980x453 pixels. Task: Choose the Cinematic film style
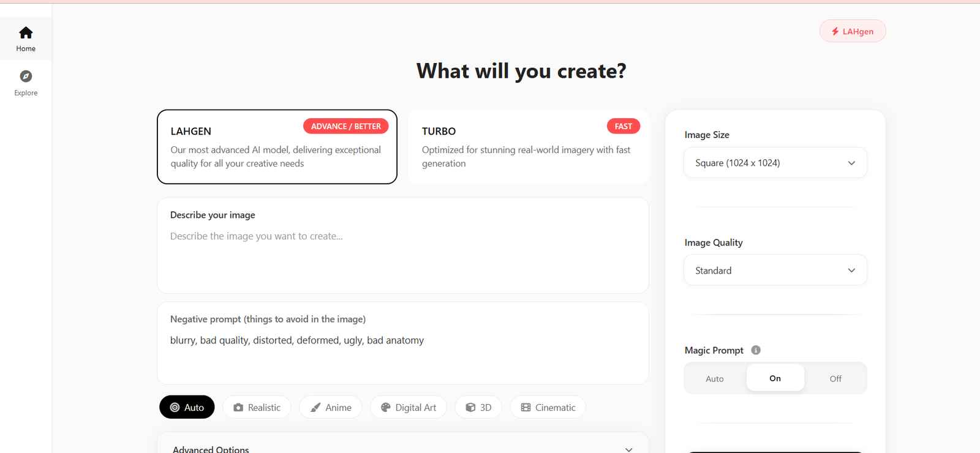[x=548, y=408]
